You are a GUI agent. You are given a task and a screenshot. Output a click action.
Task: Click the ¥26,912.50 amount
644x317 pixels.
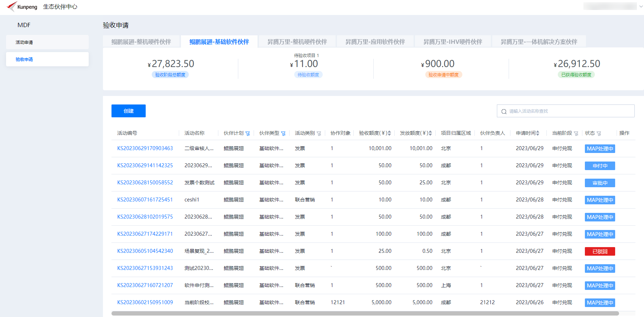click(x=577, y=64)
